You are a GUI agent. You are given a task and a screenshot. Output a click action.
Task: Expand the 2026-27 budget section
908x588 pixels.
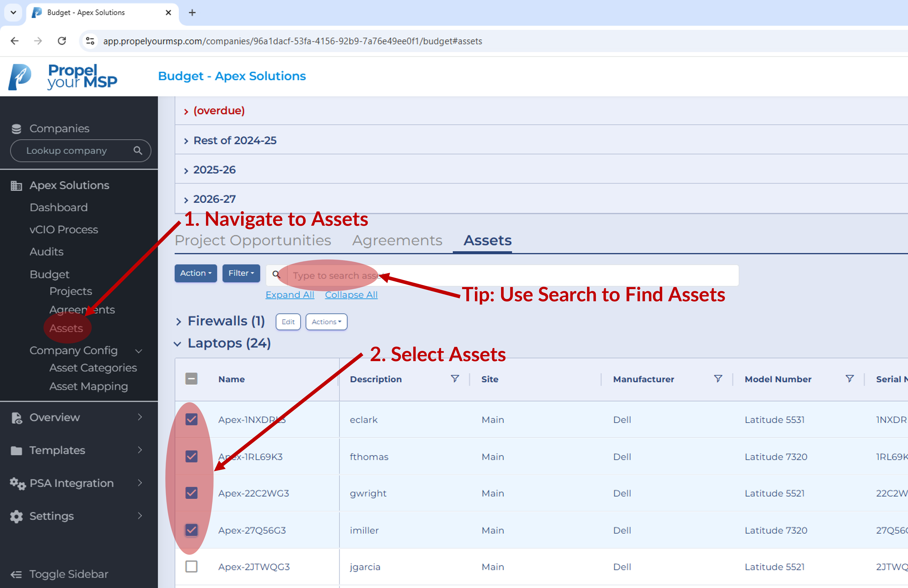pos(186,200)
